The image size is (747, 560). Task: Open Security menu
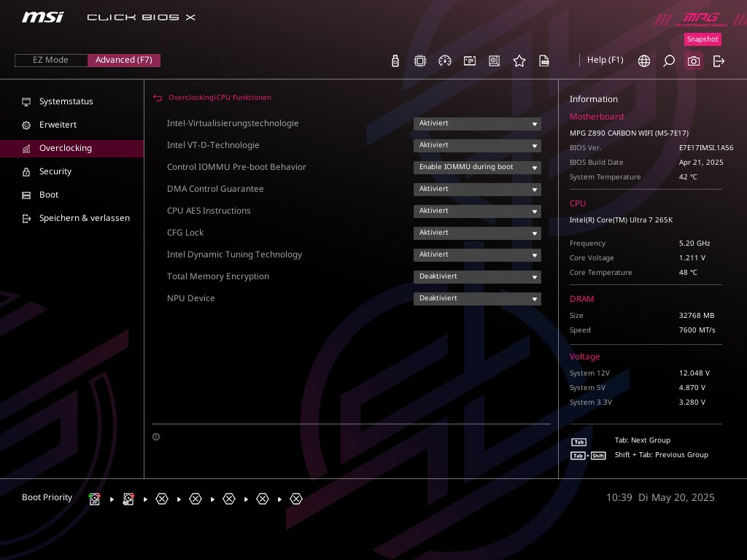[71, 171]
